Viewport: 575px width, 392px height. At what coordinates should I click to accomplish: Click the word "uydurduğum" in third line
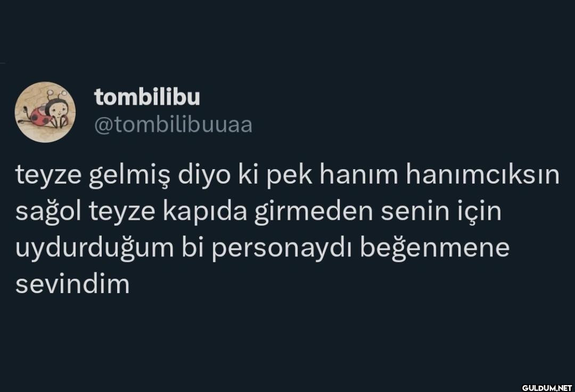(x=95, y=249)
